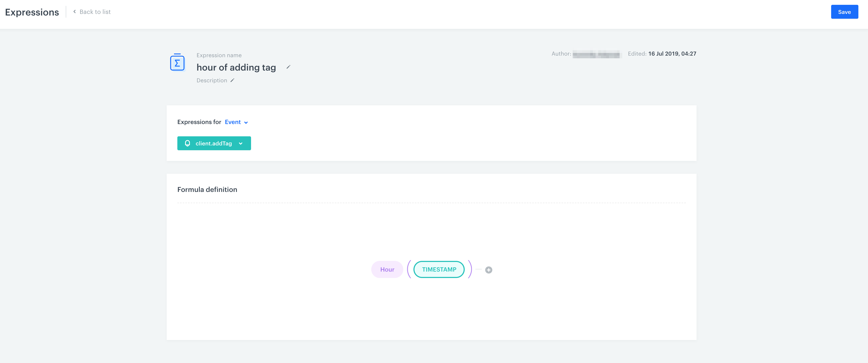Click the pencil icon beside Description
868x363 pixels.
click(232, 80)
